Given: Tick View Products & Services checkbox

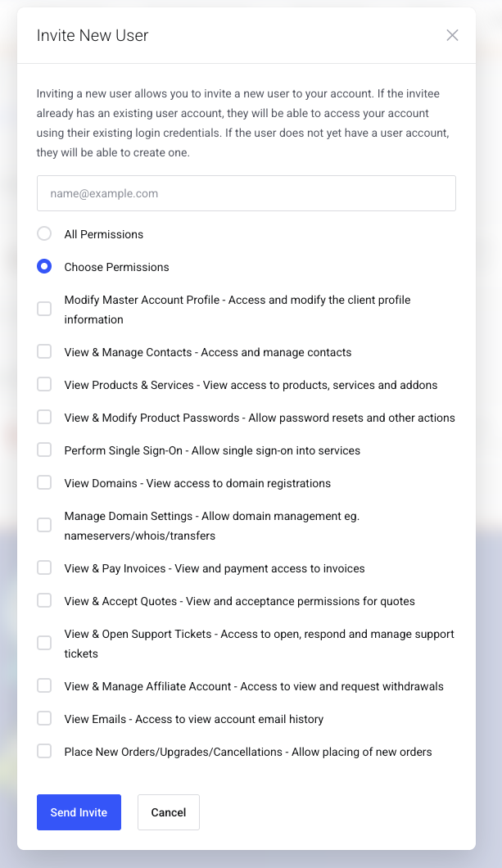Looking at the screenshot, I should pos(44,385).
